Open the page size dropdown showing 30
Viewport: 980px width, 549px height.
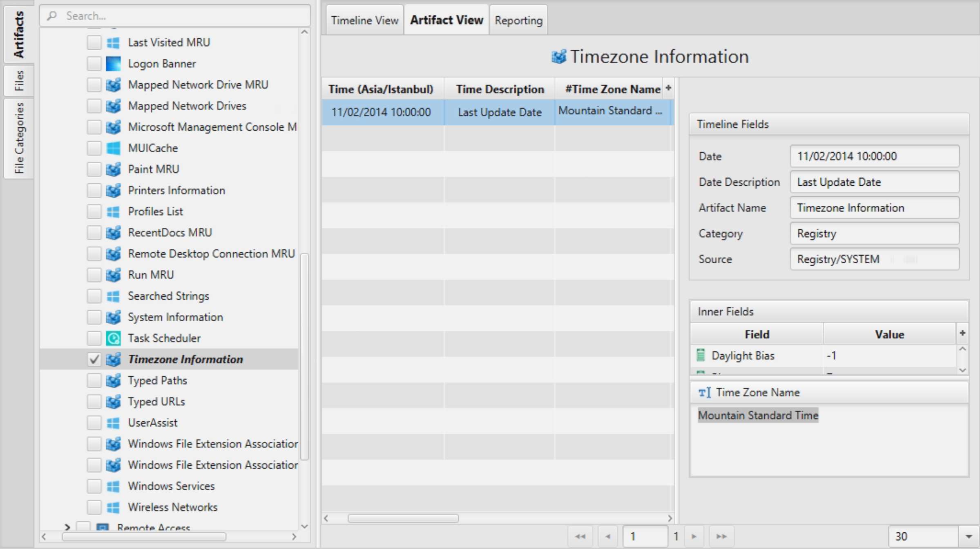(x=968, y=536)
